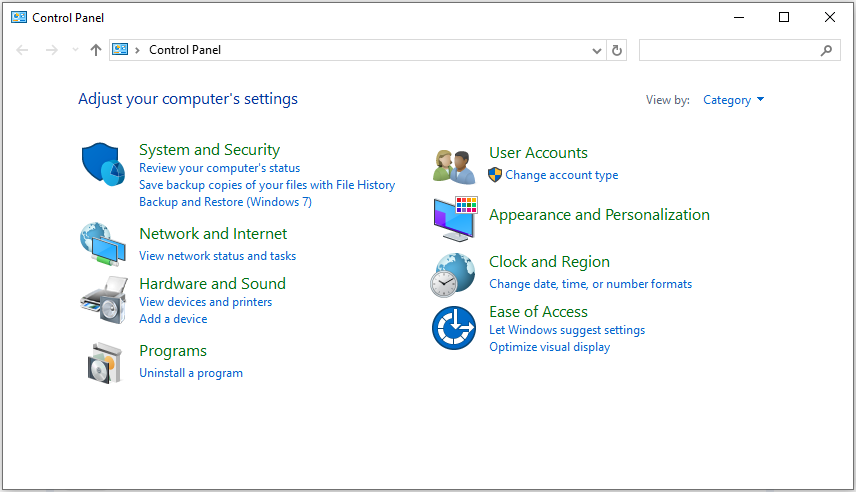The image size is (856, 492).
Task: Click Backup and Restore (Windows 7)
Action: pos(225,202)
